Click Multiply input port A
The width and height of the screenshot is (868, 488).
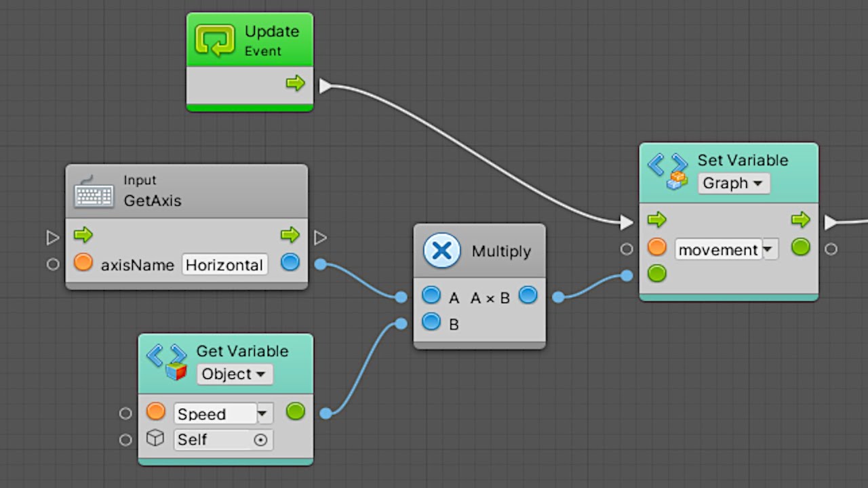click(431, 295)
